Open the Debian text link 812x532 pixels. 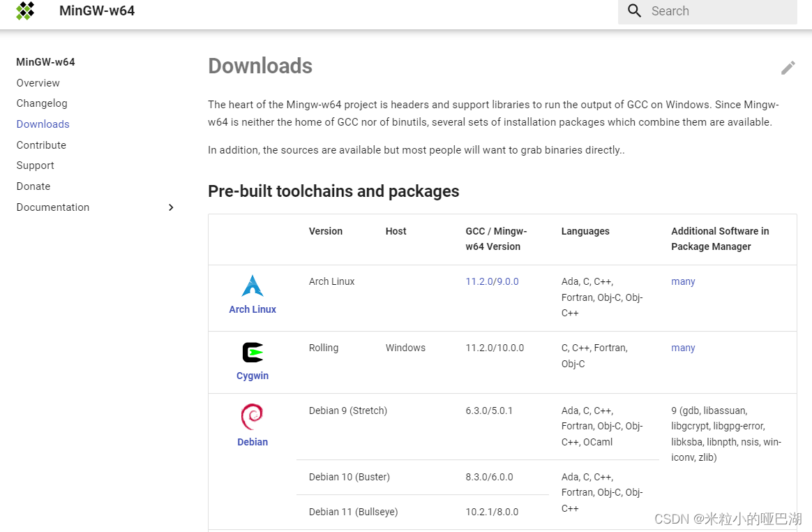253,442
